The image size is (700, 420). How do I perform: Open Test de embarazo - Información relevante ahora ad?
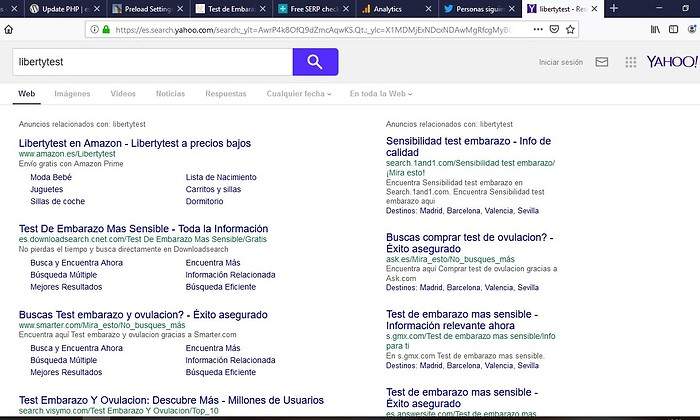tap(462, 320)
